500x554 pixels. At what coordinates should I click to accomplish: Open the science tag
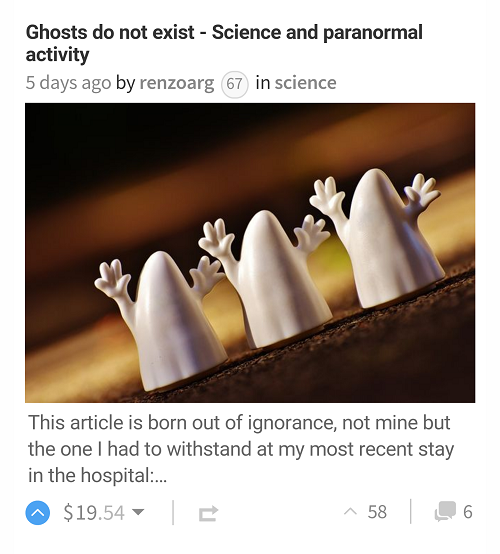point(306,83)
